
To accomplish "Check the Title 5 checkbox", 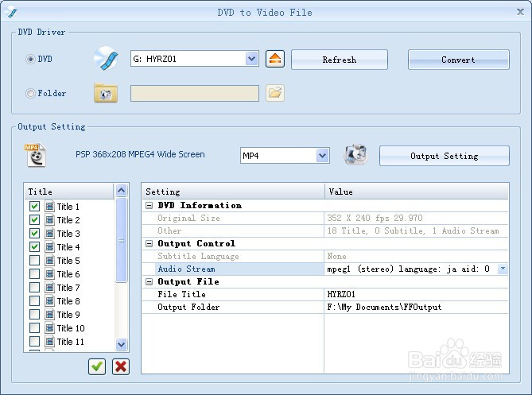I will (x=34, y=261).
